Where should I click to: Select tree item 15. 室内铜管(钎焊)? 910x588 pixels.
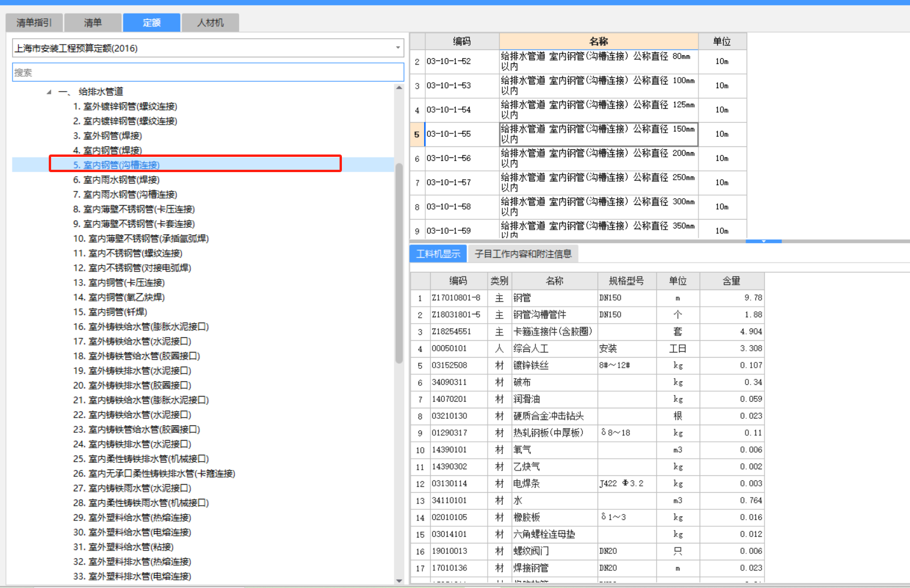(110, 312)
